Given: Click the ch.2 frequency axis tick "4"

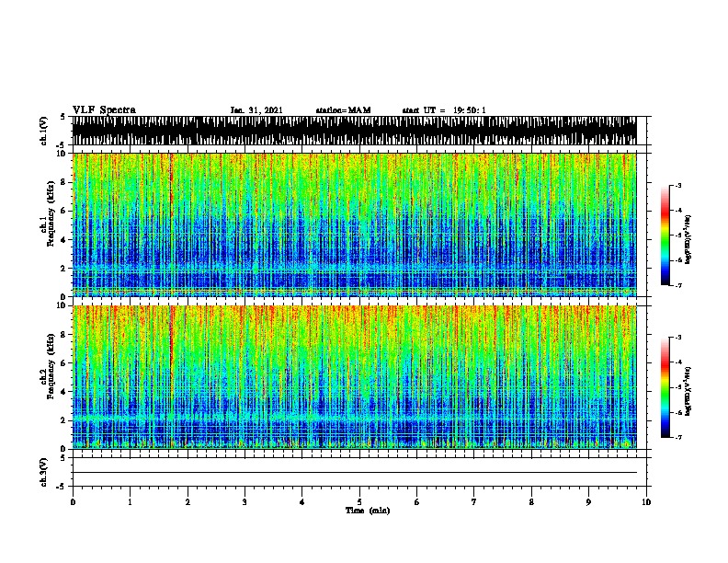Looking at the screenshot, I should click(x=63, y=392).
